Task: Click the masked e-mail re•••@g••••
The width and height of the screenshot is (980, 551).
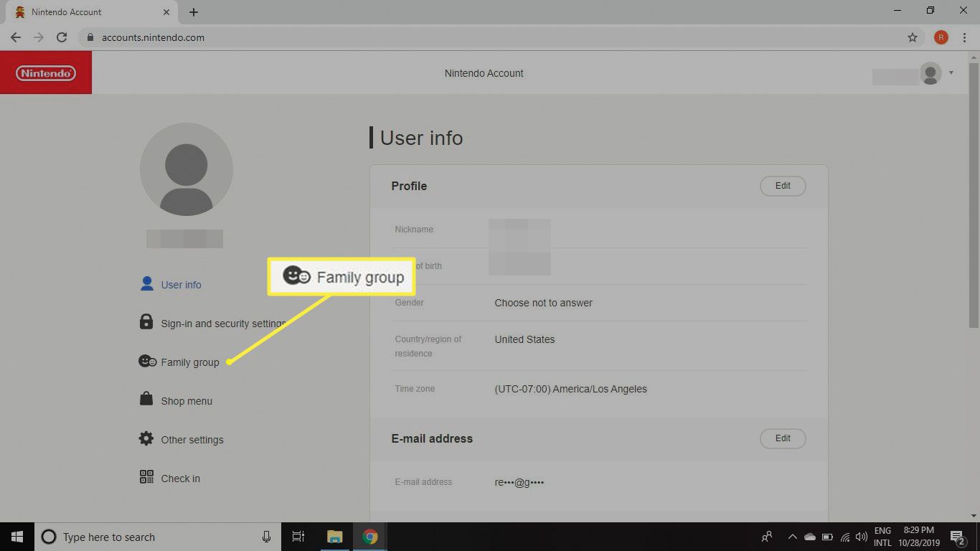Action: 519,482
